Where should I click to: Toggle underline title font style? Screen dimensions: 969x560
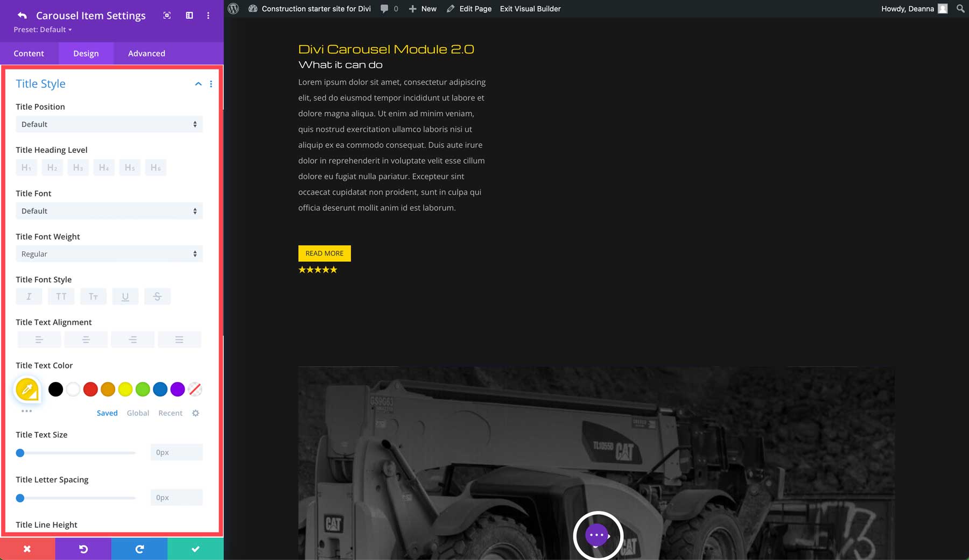point(125,296)
